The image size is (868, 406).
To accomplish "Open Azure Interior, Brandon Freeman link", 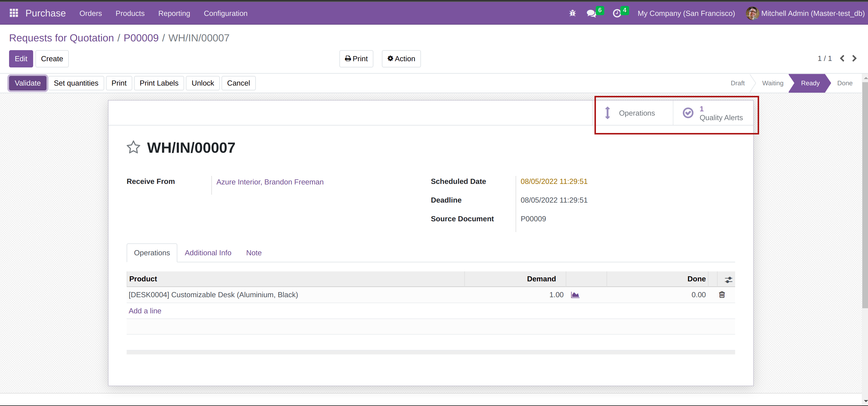I will tap(270, 182).
